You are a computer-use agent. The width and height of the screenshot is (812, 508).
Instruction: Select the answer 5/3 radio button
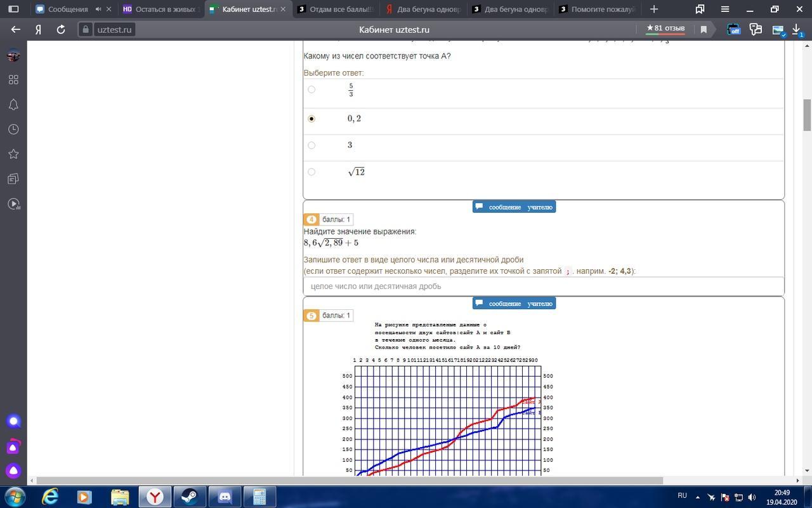pyautogui.click(x=311, y=90)
